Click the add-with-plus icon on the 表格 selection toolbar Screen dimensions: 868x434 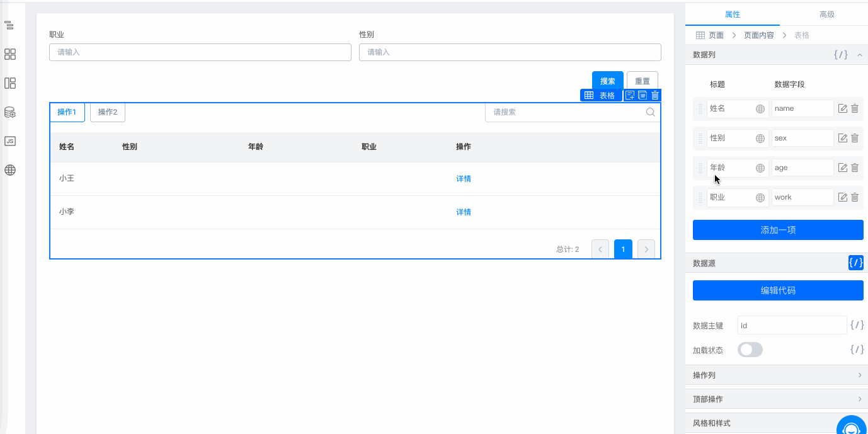(630, 96)
